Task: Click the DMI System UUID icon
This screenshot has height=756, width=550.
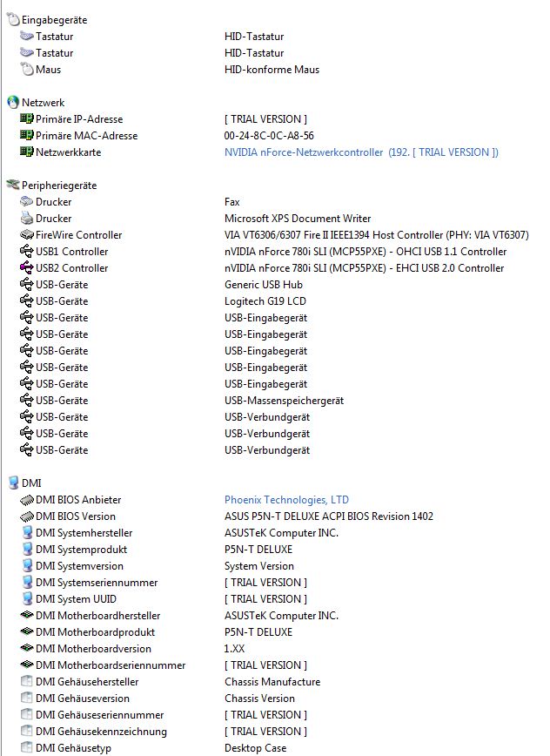Action: (28, 599)
